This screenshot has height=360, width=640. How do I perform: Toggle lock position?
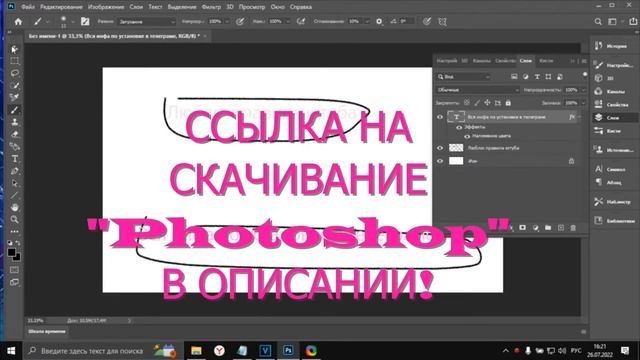487,103
